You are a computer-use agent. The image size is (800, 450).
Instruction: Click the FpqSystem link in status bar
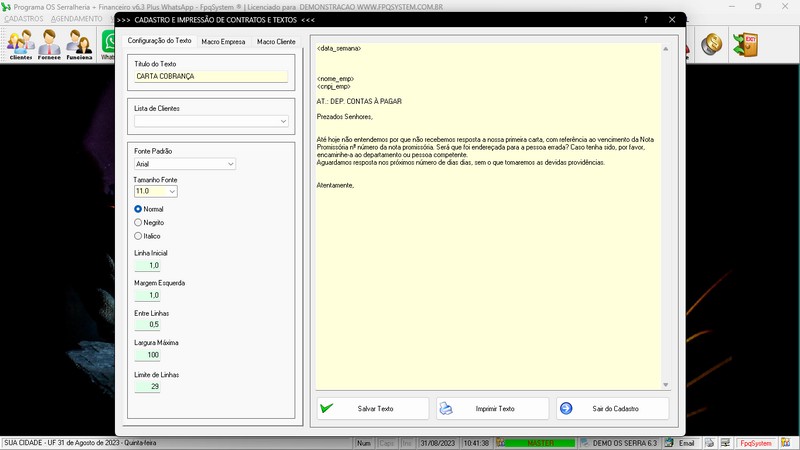tap(756, 443)
